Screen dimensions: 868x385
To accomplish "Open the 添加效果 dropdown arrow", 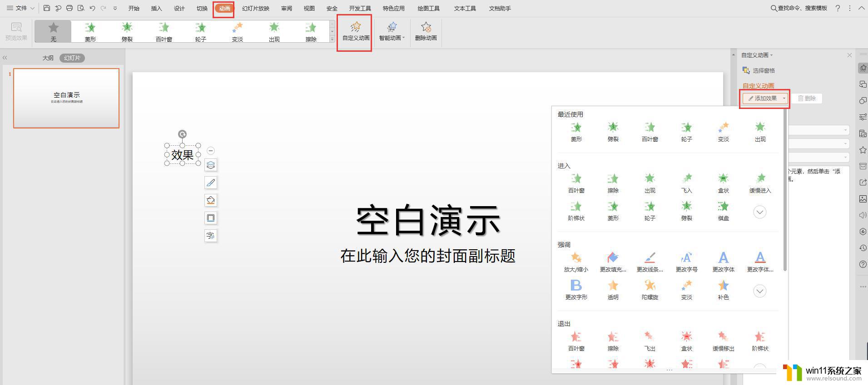I will pyautogui.click(x=784, y=99).
